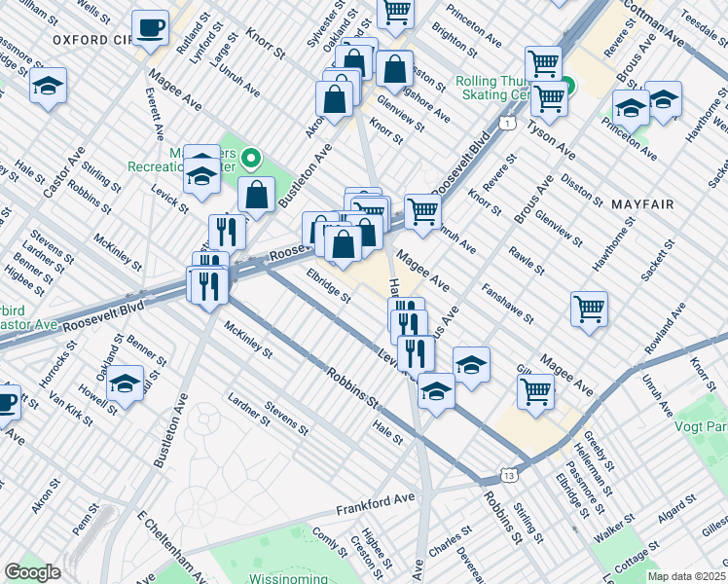Click the Castor Ave street label
This screenshot has height=584, width=728.
pyautogui.click(x=64, y=172)
